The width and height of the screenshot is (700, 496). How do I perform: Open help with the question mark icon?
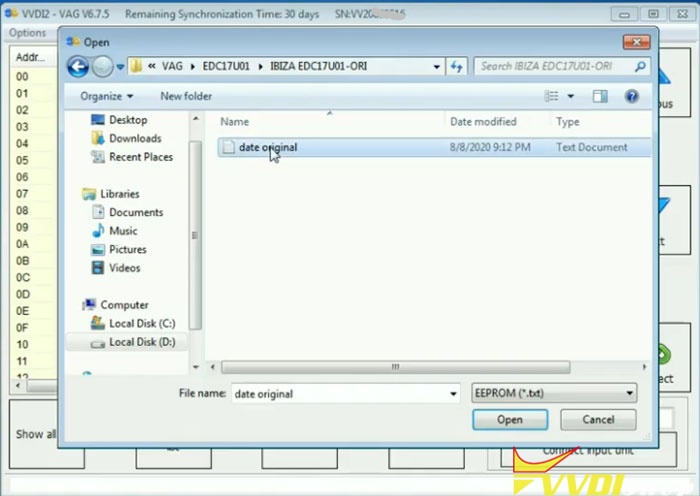pos(632,96)
